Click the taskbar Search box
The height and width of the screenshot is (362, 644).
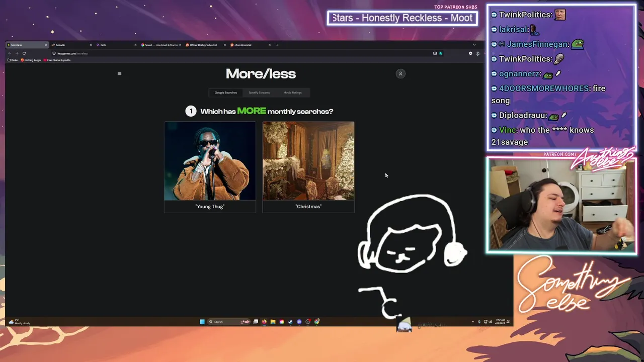(229, 322)
